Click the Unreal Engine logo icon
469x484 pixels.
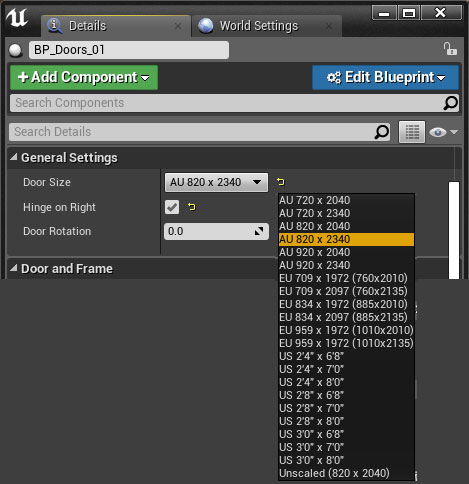(17, 18)
